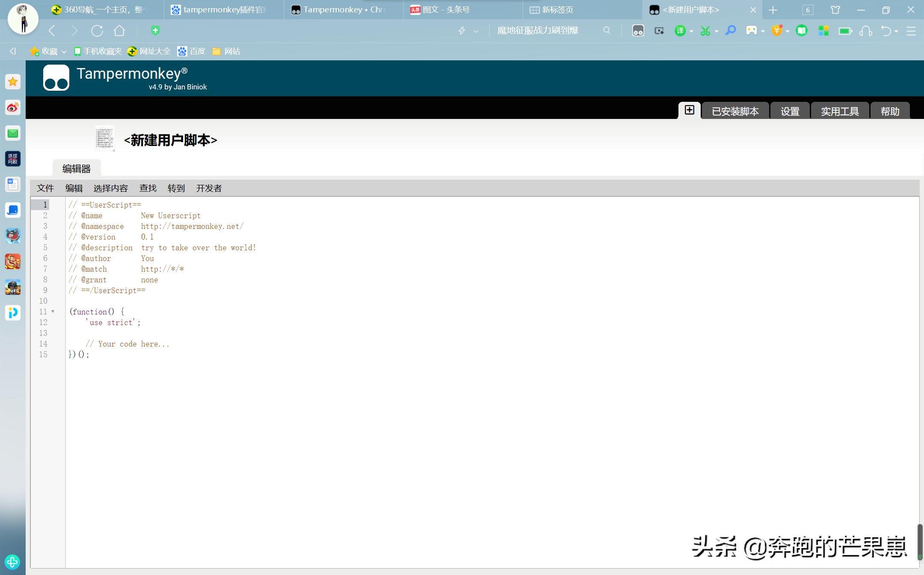Collapse the function block at line 11
This screenshot has width=924, height=575.
tap(53, 311)
